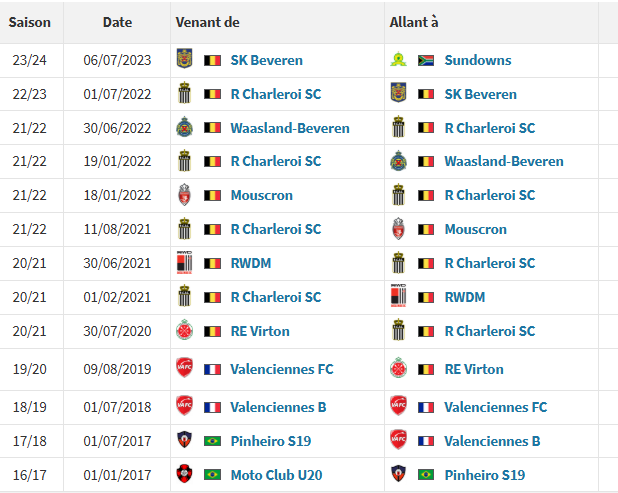Image resolution: width=618 pixels, height=493 pixels.
Task: Click RWDM crest in 30/06/2021 row
Action: pyautogui.click(x=184, y=262)
